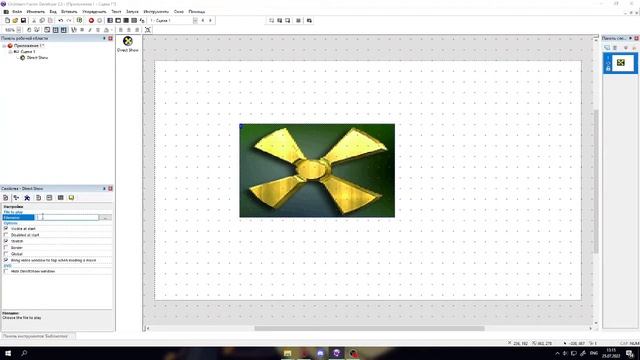
Task: Open the Help menu (Помощь)
Action: (197, 12)
